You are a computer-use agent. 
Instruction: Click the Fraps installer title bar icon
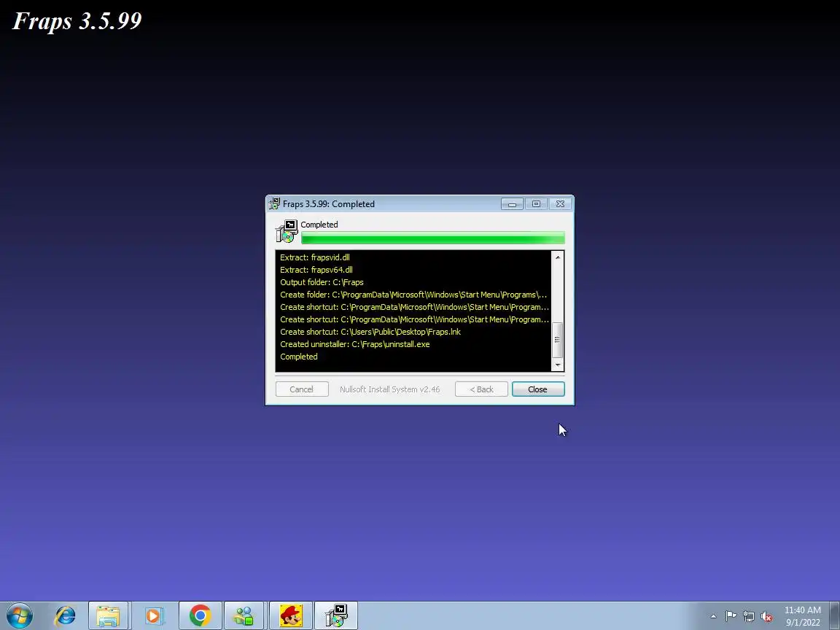point(274,203)
